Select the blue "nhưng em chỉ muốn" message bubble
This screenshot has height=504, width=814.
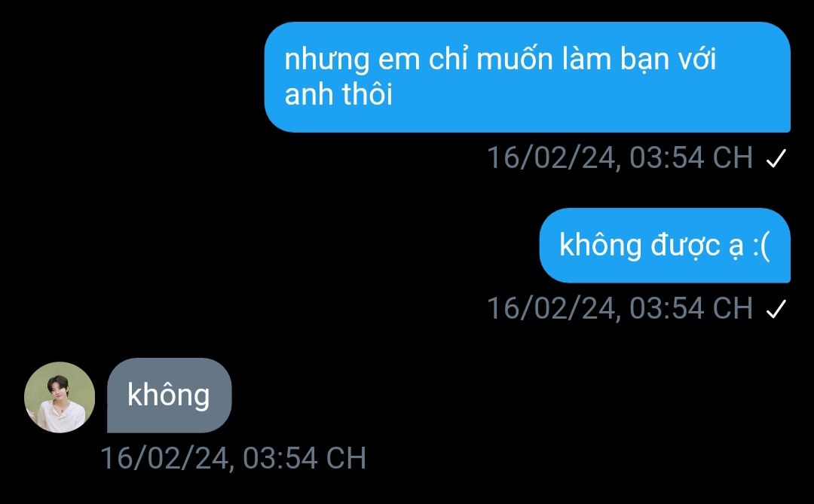tap(528, 77)
